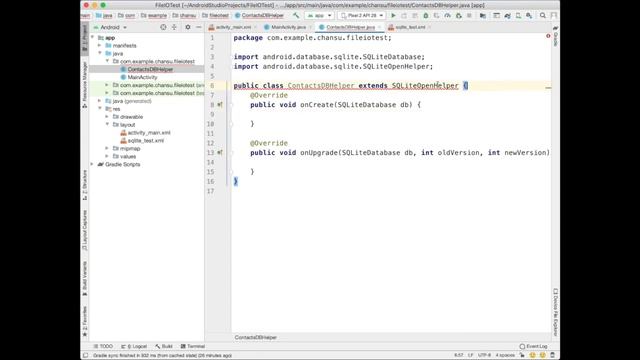
Task: Click the chansu breadcrumb in navigation bar
Action: [x=184, y=16]
